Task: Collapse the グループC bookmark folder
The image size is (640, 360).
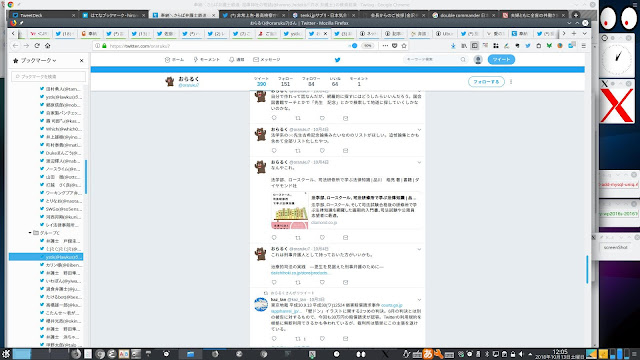Action: tap(30, 233)
